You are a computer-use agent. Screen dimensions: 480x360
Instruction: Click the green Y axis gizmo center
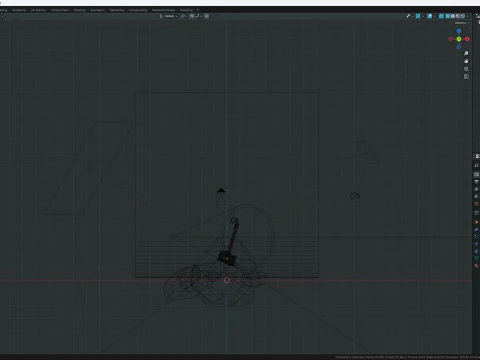[459, 39]
